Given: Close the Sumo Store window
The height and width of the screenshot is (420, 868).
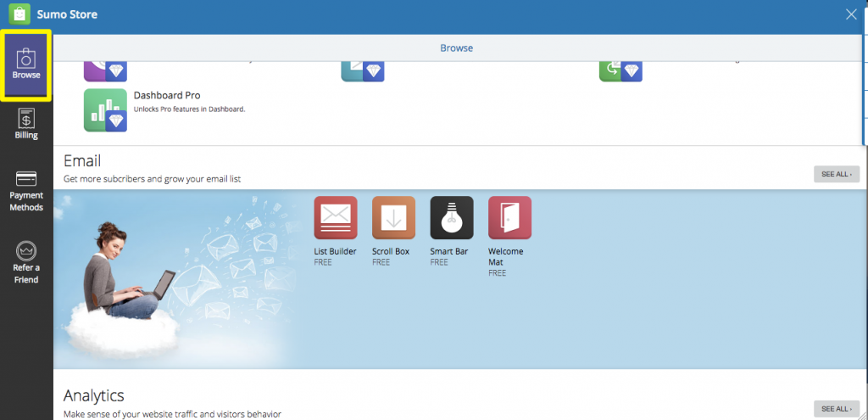Looking at the screenshot, I should tap(851, 15).
